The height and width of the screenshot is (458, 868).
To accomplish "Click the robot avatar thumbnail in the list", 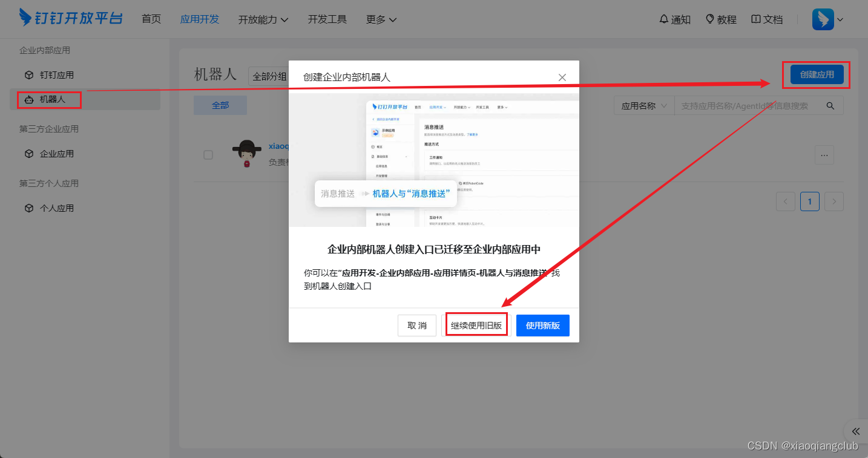I will point(247,154).
